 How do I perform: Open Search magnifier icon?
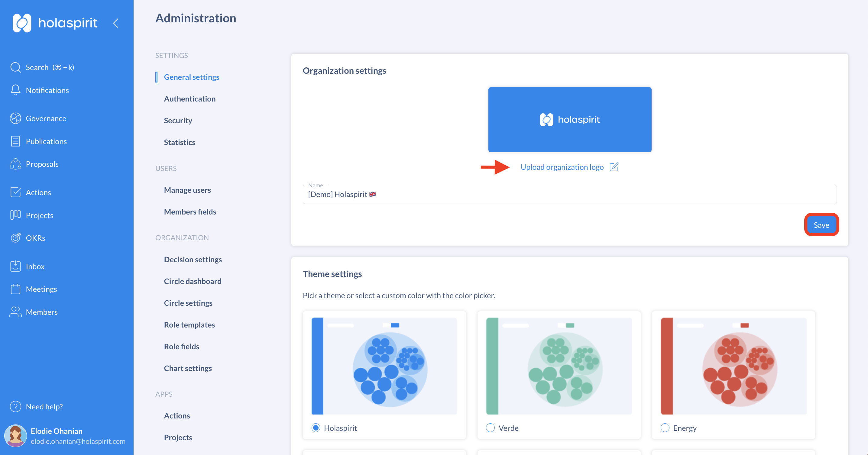(x=15, y=67)
